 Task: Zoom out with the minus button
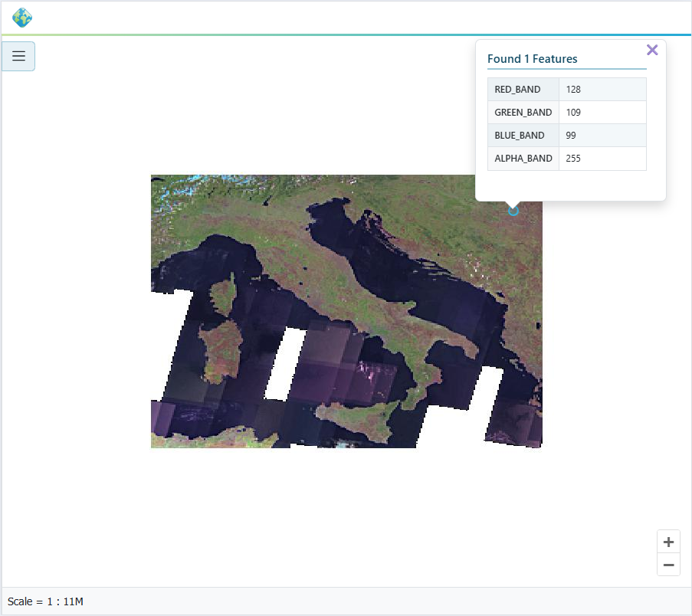point(668,565)
